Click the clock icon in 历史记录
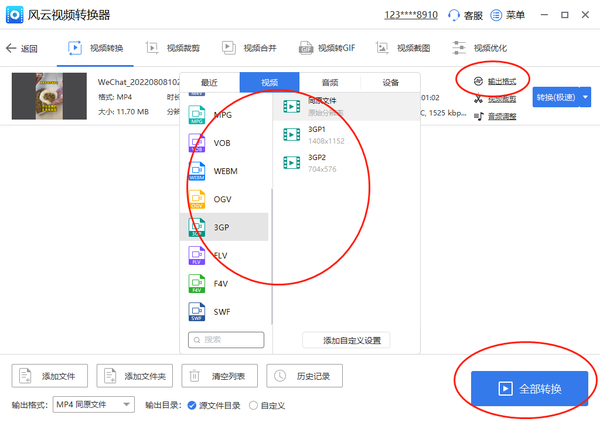 pyautogui.click(x=280, y=376)
